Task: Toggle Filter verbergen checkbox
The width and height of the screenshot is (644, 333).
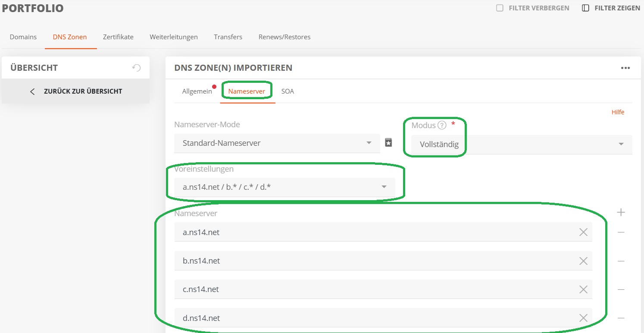Action: tap(500, 8)
